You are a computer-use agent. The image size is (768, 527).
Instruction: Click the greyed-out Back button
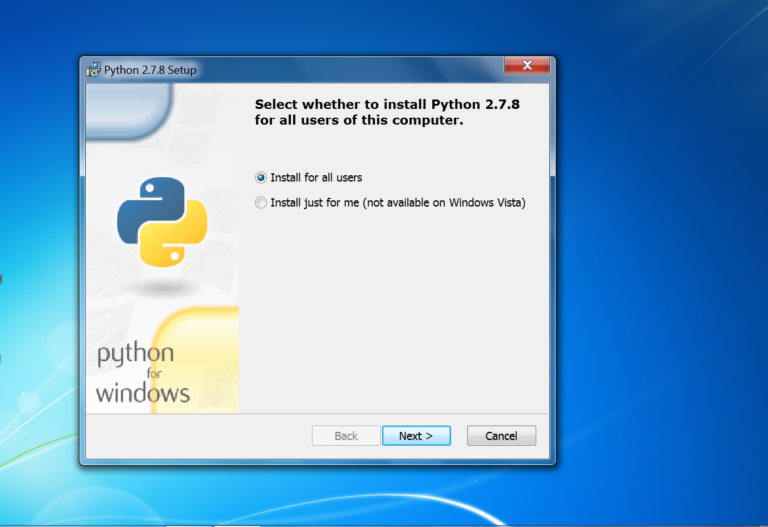point(346,436)
